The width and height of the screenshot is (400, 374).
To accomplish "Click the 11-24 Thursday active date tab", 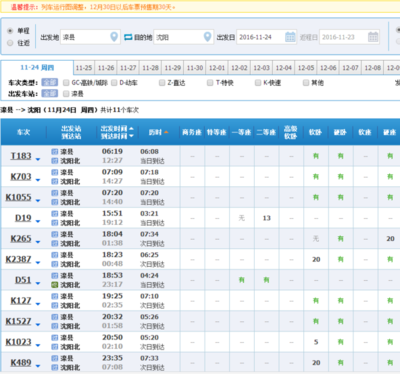I will (37, 68).
